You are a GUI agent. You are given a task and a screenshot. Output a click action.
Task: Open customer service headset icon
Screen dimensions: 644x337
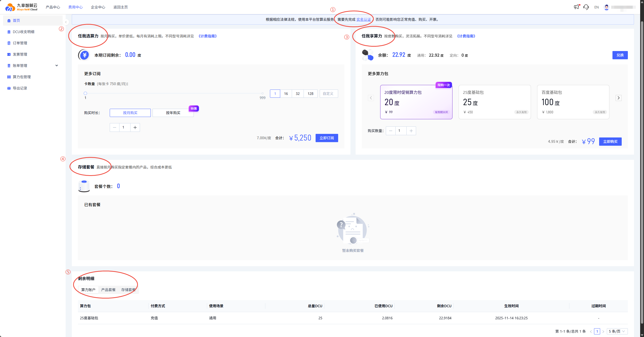click(586, 7)
